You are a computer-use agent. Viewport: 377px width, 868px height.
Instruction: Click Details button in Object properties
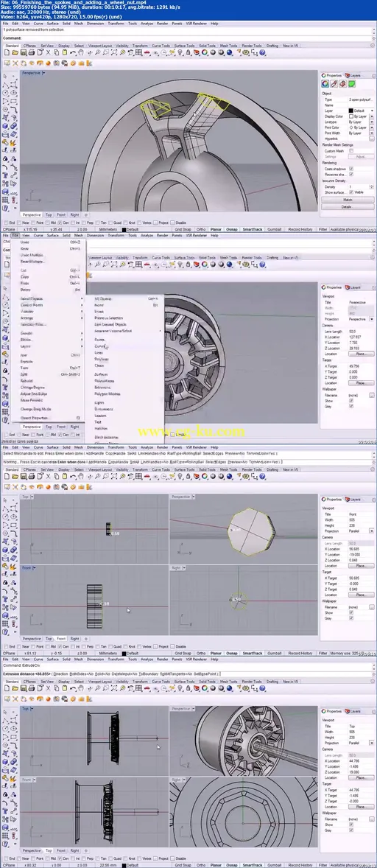point(348,207)
